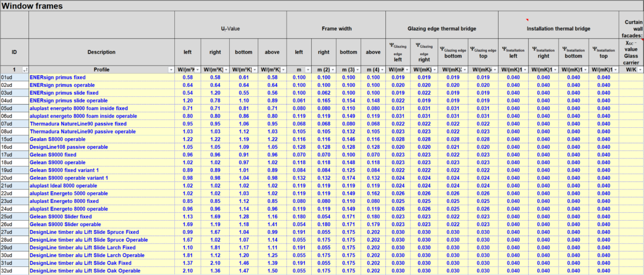Expand filter for Frame width above column

pyautogui.click(x=382, y=70)
